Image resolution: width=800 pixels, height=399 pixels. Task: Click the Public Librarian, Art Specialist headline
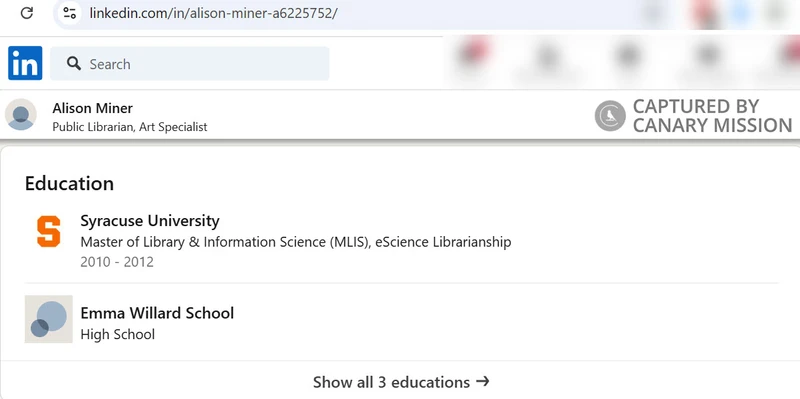(130, 127)
